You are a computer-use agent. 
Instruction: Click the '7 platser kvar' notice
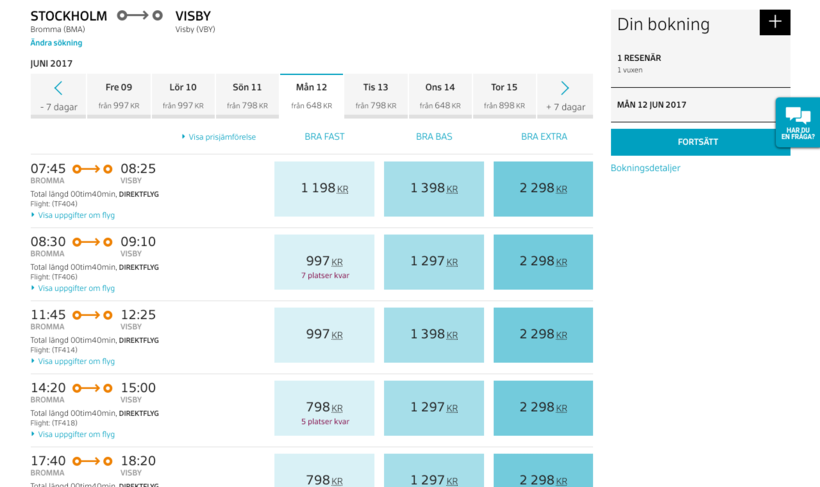pos(325,275)
